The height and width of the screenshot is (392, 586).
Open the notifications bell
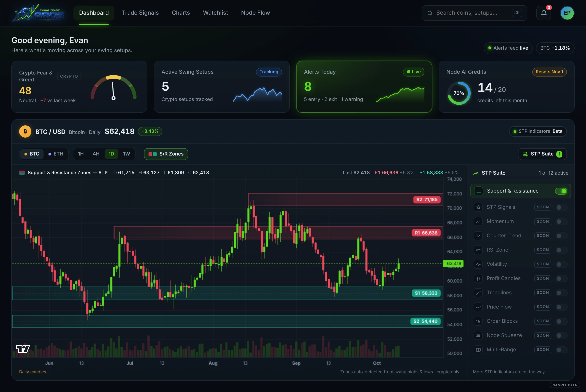click(x=543, y=13)
